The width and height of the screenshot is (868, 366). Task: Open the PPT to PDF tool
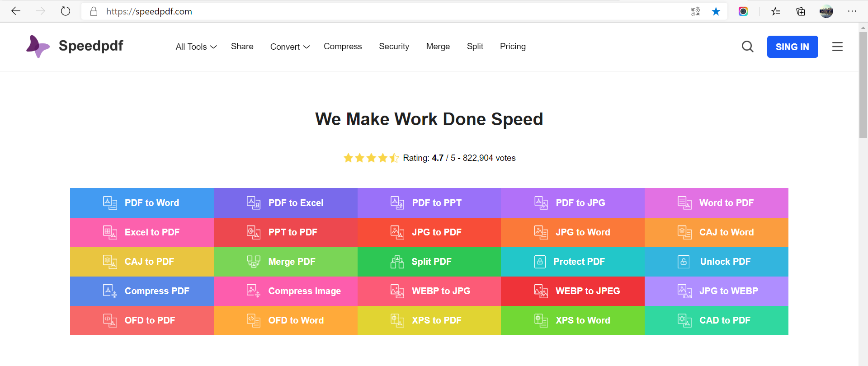tap(286, 232)
